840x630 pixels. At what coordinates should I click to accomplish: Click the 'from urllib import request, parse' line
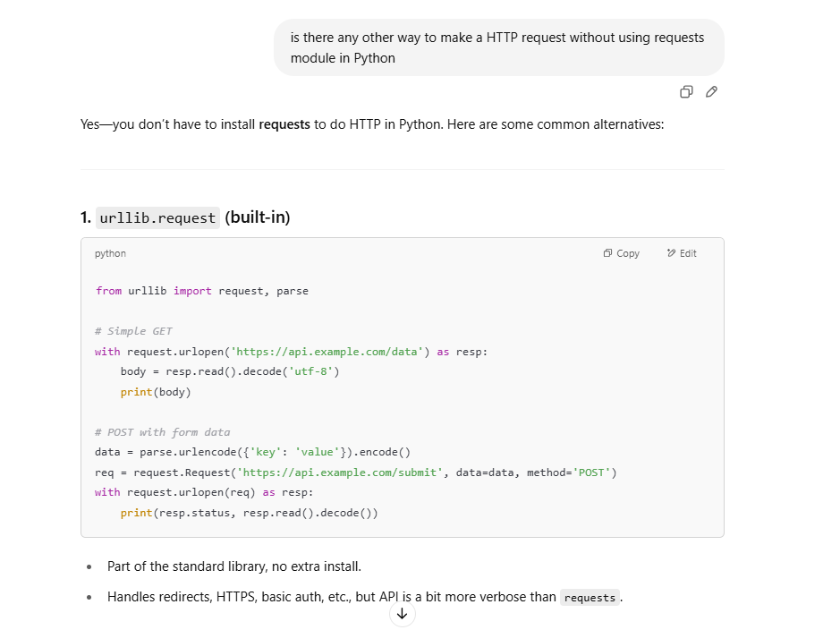[201, 291]
